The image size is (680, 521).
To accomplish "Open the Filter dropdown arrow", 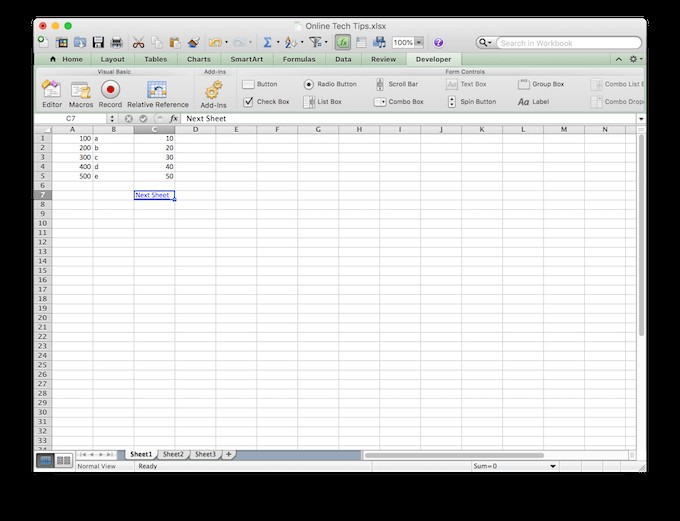I will [326, 43].
